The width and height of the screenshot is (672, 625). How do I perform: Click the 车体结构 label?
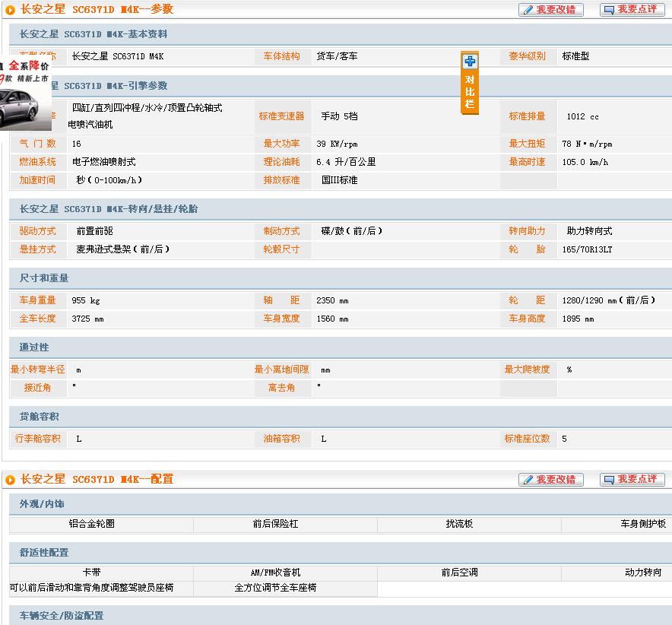coord(281,56)
